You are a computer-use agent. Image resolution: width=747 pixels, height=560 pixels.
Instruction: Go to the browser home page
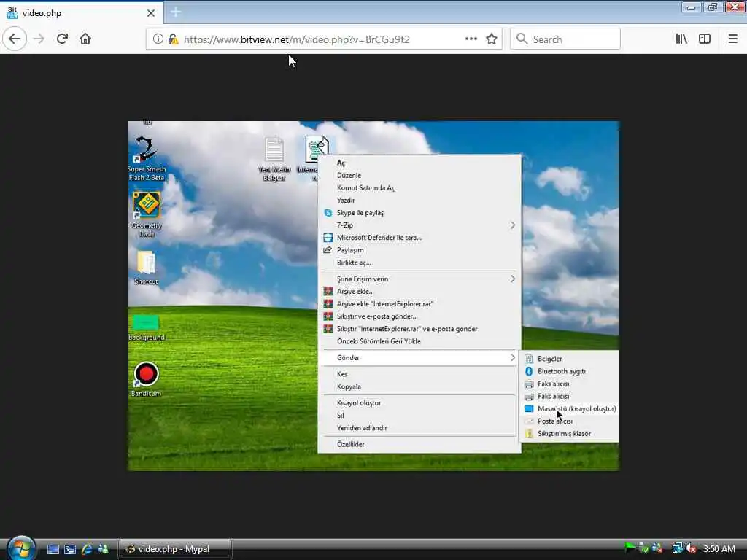tap(85, 39)
